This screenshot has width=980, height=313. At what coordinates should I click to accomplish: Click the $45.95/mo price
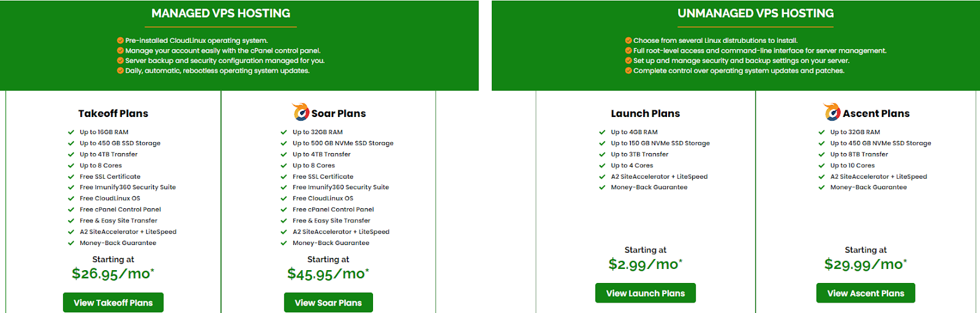click(328, 274)
